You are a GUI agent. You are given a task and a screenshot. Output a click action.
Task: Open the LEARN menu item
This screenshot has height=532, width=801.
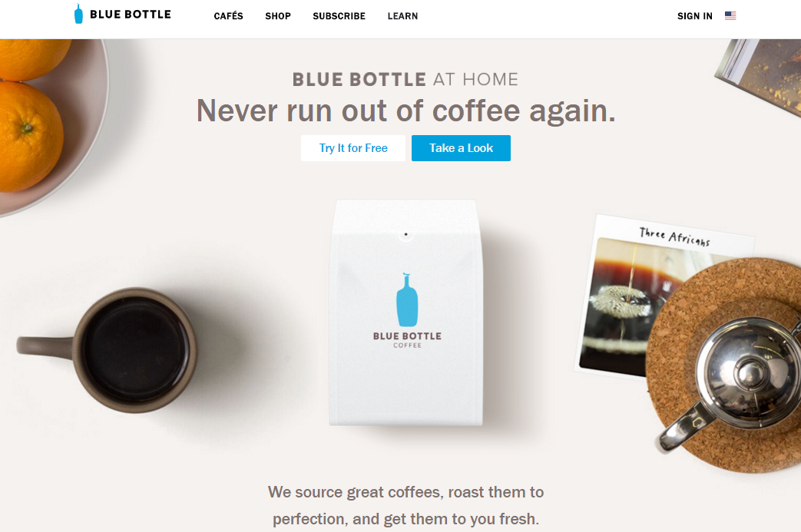tap(402, 16)
